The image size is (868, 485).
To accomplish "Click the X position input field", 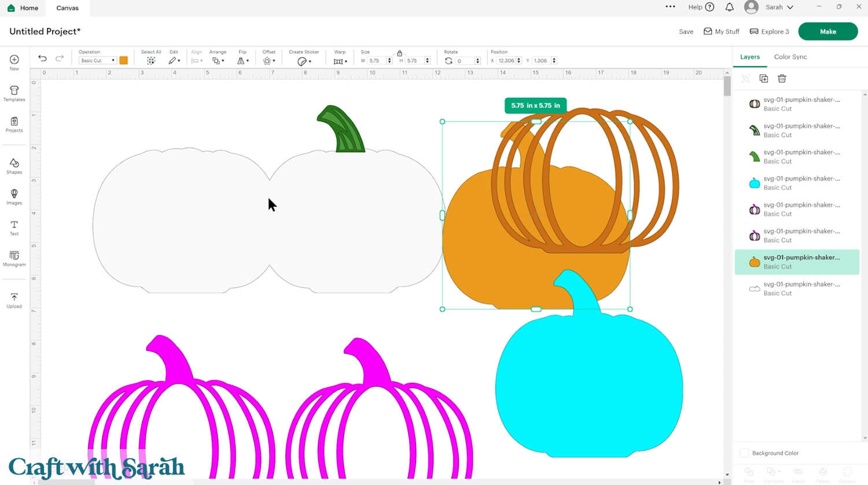I will (506, 60).
